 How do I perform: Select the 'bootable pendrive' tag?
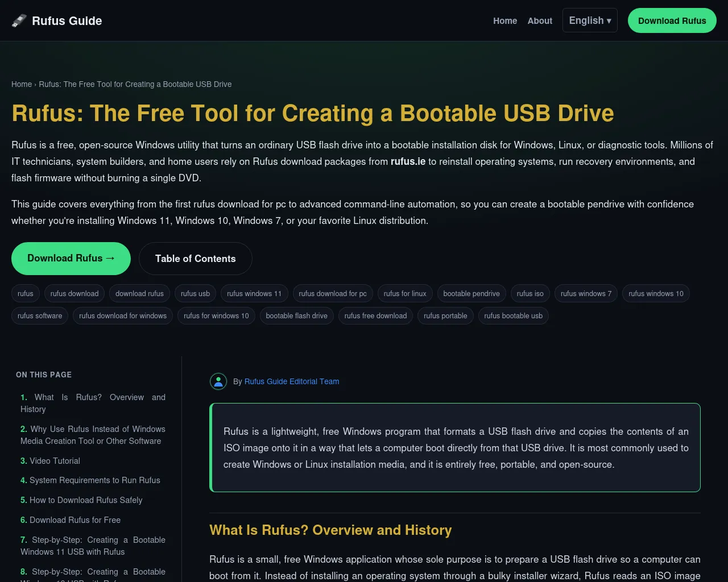[471, 293]
